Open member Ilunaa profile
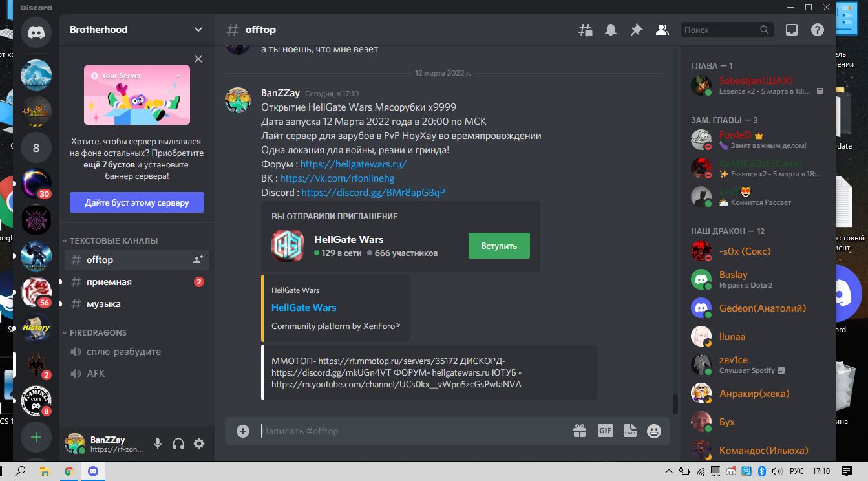The image size is (868, 481). pos(757,336)
